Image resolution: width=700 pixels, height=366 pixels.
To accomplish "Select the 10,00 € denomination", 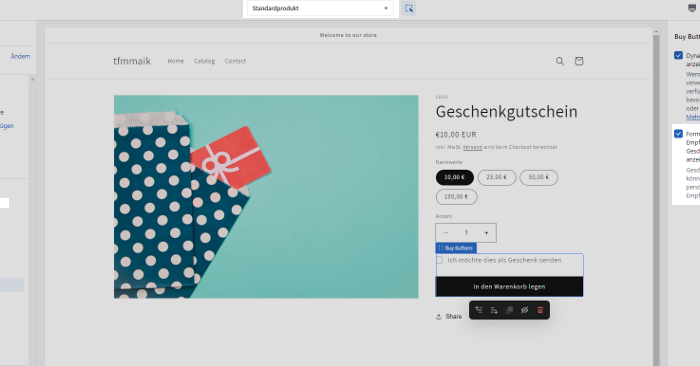I will click(x=454, y=178).
